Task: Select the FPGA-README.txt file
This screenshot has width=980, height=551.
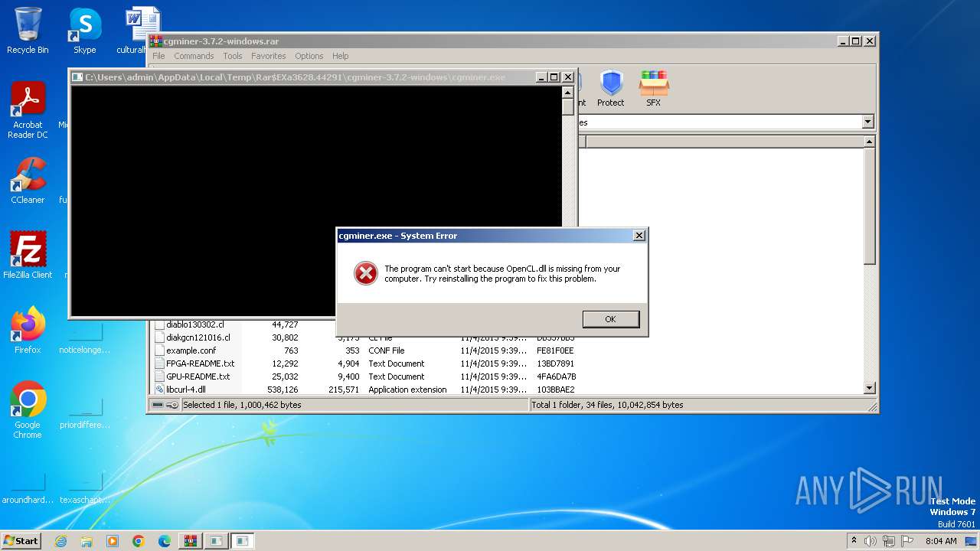Action: point(200,364)
